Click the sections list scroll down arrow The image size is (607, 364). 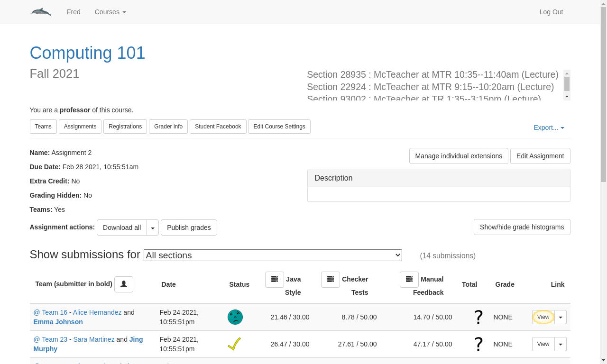point(567,96)
